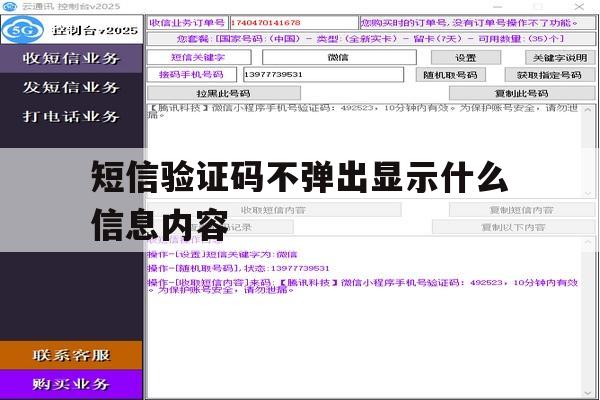Click the 随机取号码 button
Viewport: 600px width, 400px height.
[451, 75]
